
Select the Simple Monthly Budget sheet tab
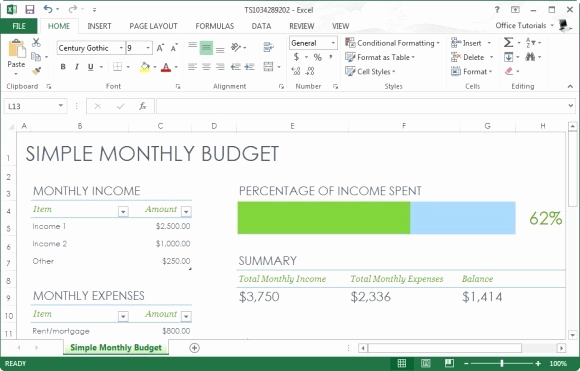(x=116, y=348)
